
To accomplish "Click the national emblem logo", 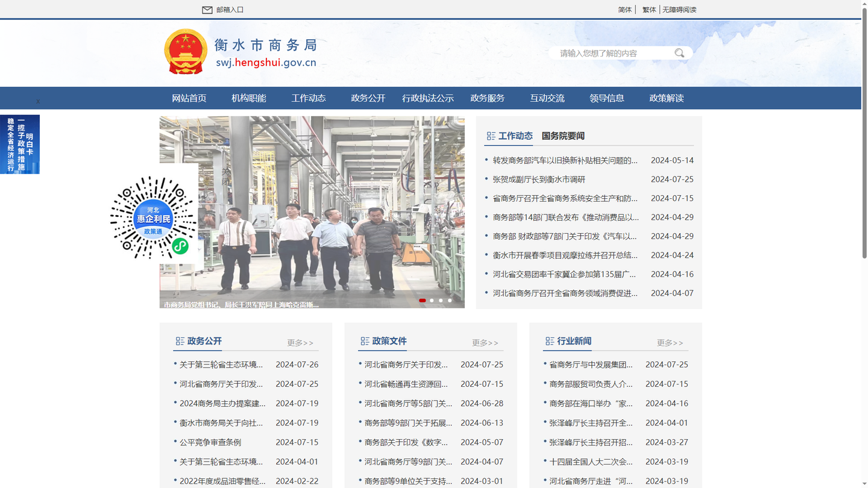I will (x=186, y=52).
